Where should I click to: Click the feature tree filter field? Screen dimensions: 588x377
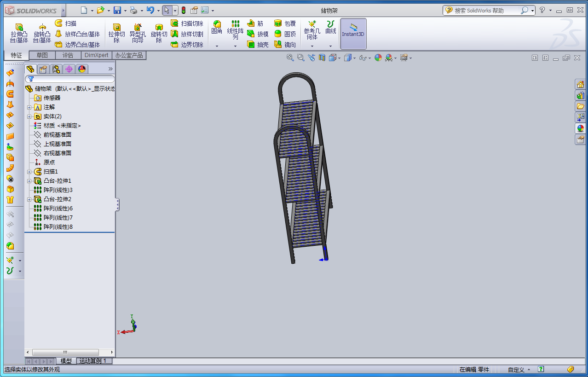[70, 79]
